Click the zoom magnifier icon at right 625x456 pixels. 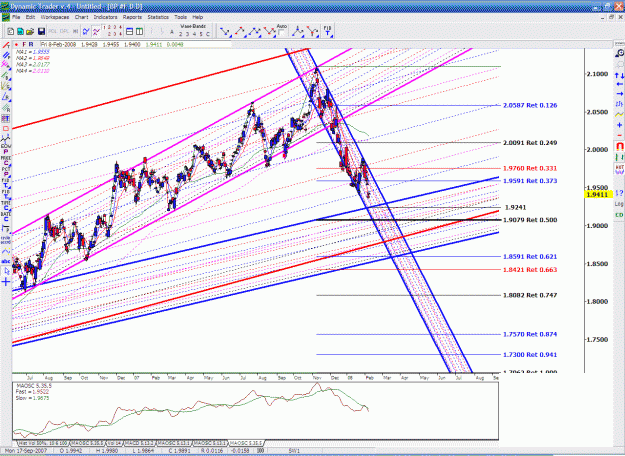tap(619, 53)
